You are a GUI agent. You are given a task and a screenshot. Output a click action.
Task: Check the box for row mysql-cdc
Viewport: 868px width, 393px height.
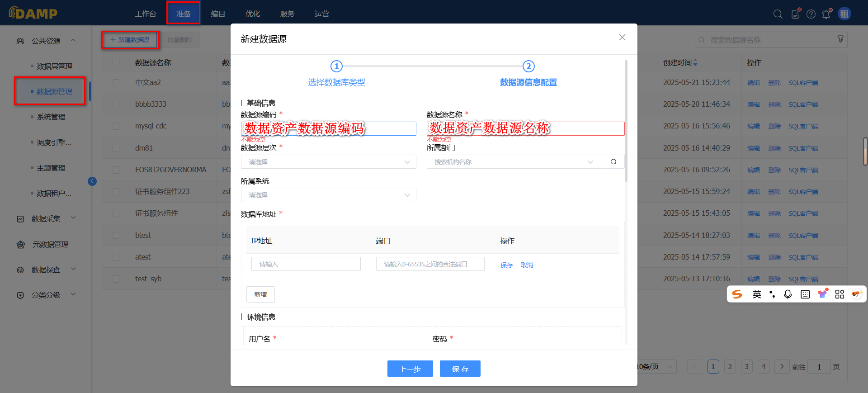click(x=116, y=126)
